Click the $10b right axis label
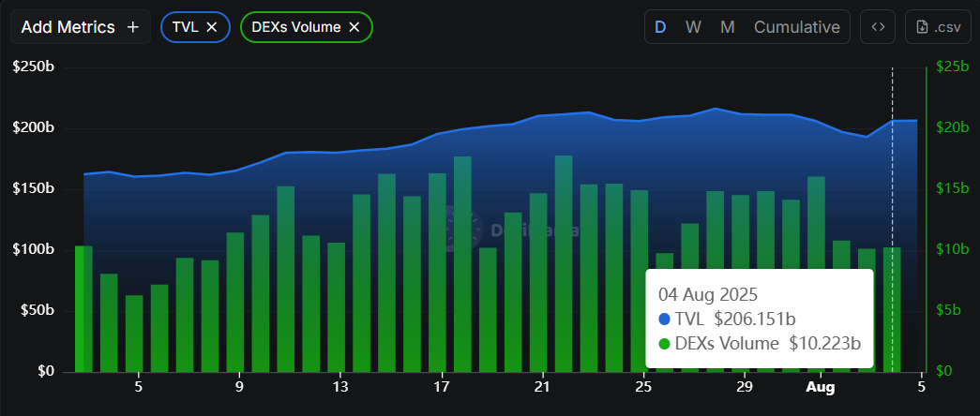The width and height of the screenshot is (980, 416). pyautogui.click(x=952, y=249)
